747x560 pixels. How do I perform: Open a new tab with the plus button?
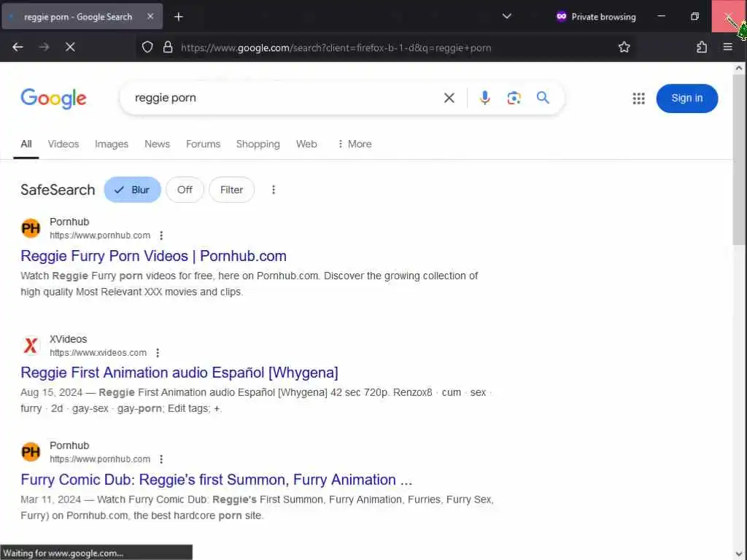click(x=179, y=17)
